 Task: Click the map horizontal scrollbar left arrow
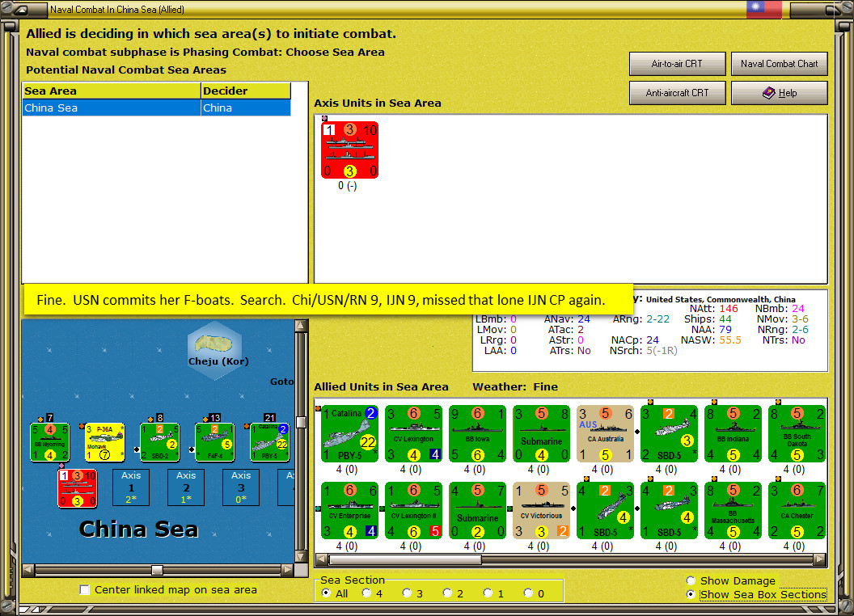(x=28, y=570)
